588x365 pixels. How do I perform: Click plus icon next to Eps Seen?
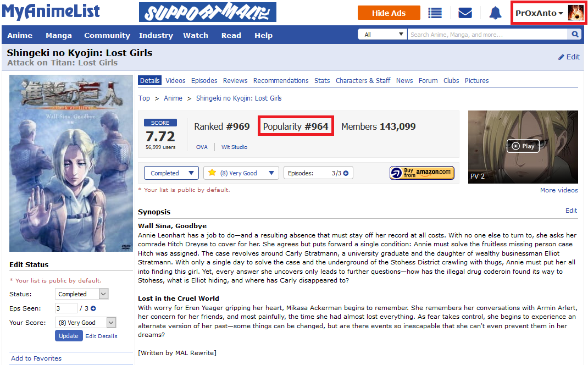(93, 308)
